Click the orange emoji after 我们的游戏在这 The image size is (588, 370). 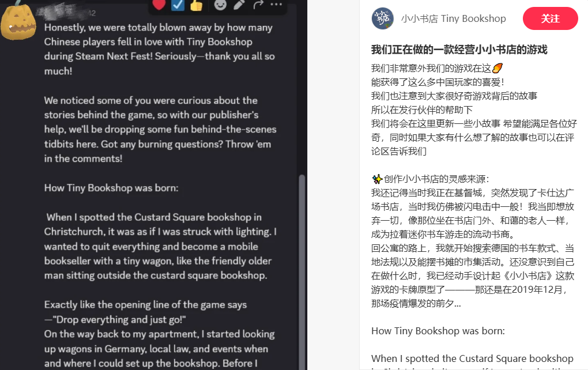coord(497,68)
